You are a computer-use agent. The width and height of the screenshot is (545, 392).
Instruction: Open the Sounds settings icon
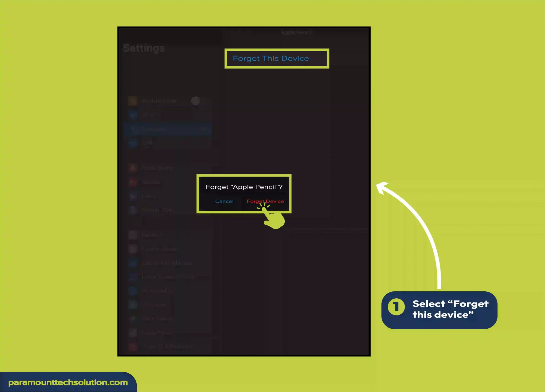click(132, 182)
